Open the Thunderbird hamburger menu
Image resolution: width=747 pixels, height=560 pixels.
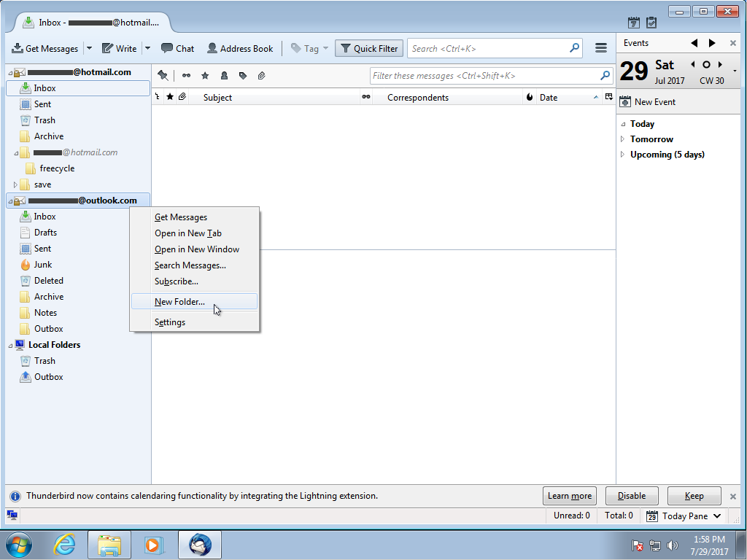coord(601,48)
